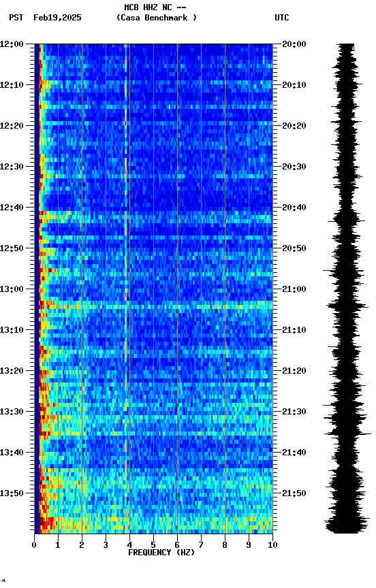Click the UTC time label 20:20
The width and height of the screenshot is (376, 588).
pyautogui.click(x=294, y=126)
